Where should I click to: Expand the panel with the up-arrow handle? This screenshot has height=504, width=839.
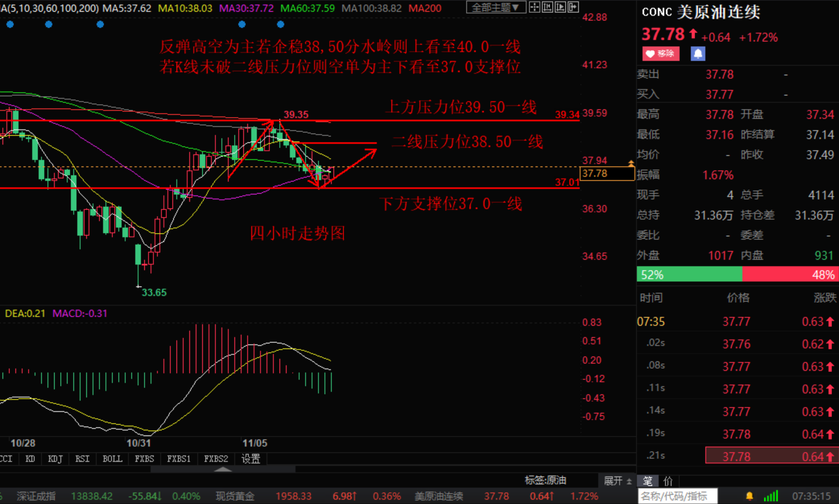click(x=223, y=469)
